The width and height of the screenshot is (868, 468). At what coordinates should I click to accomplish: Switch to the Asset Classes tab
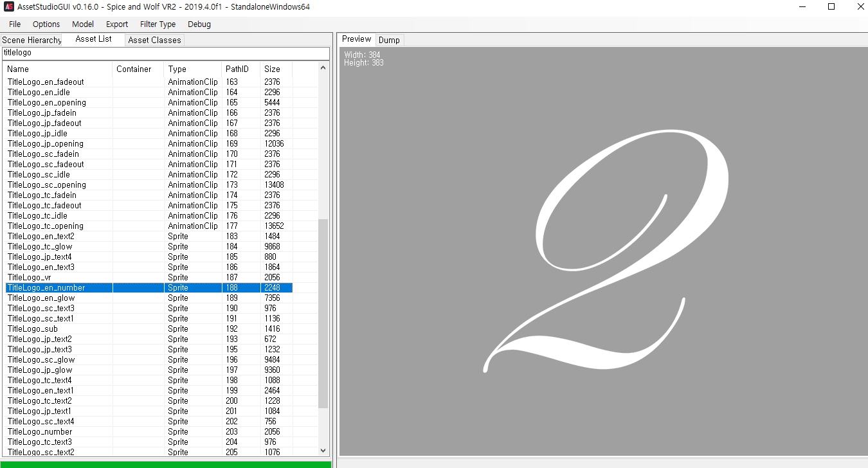(x=154, y=40)
